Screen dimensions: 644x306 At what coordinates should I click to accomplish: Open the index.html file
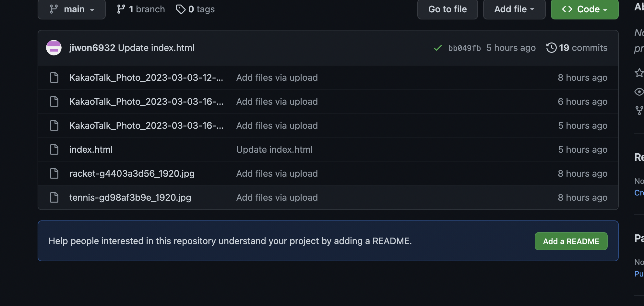(x=91, y=149)
